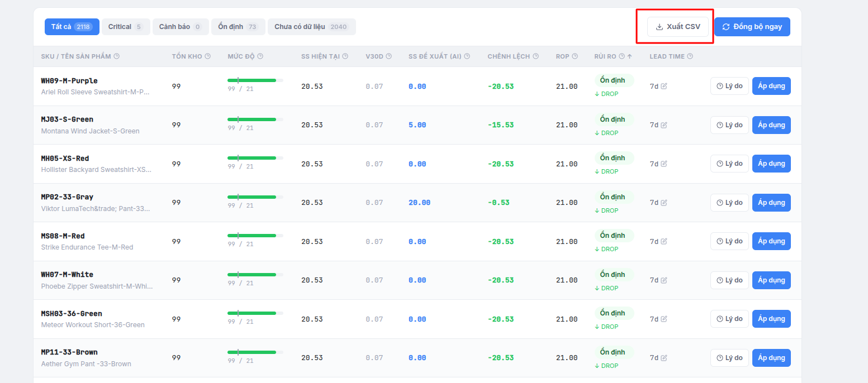This screenshot has width=868, height=383.
Task: Click difference value -15.53
Action: 501,125
